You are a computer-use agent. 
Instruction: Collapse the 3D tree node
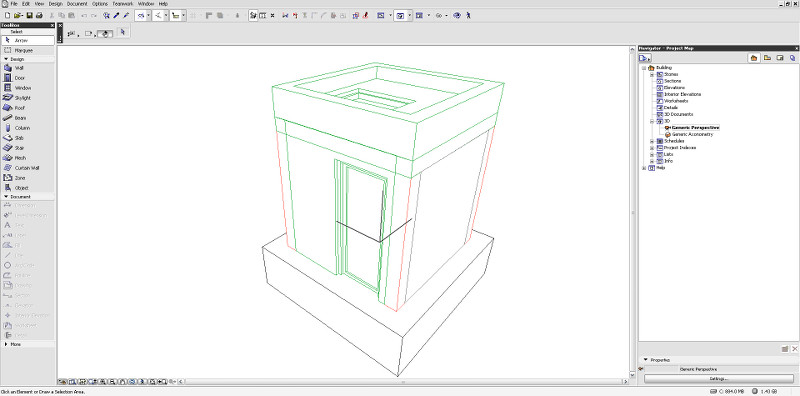(652, 121)
